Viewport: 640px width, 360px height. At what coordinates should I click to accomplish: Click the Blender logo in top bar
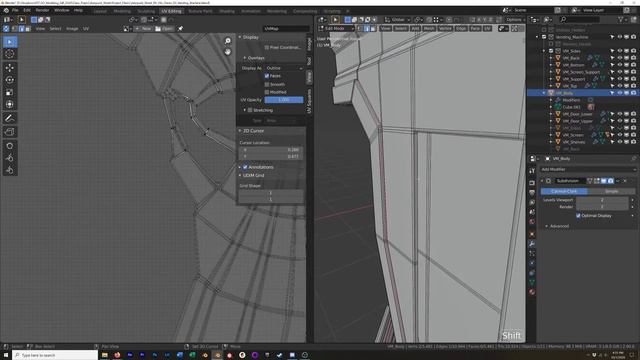pos(6,10)
